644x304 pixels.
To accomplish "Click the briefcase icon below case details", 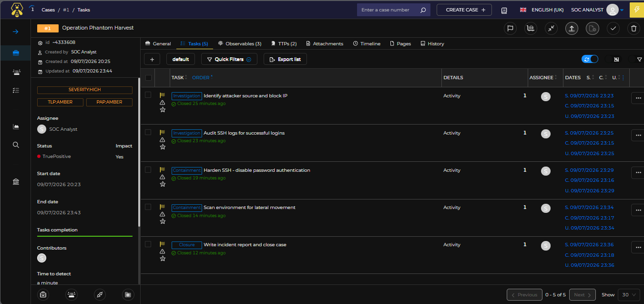I will click(x=43, y=294).
